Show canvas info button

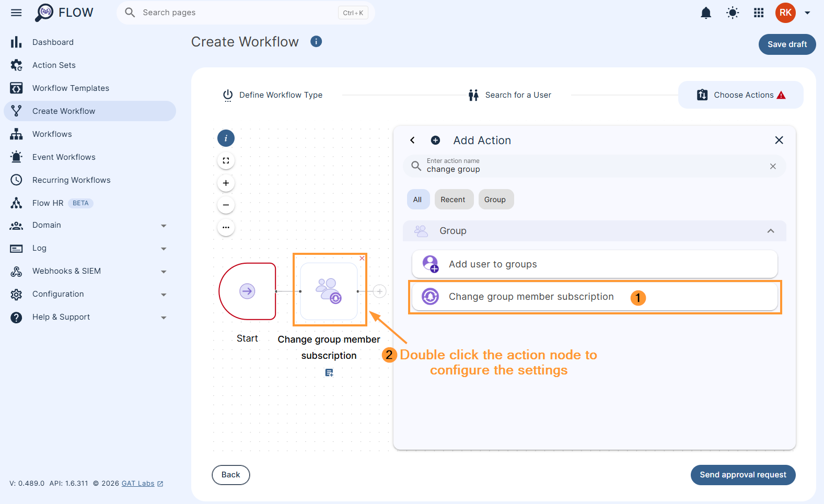(x=226, y=138)
